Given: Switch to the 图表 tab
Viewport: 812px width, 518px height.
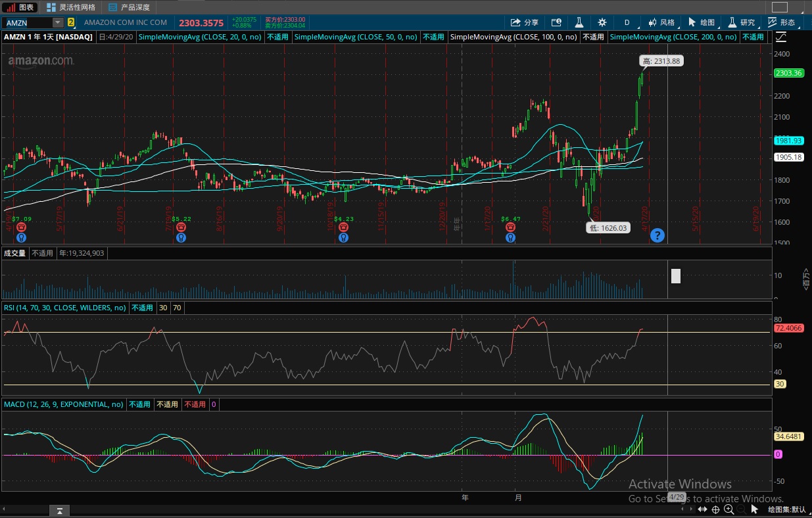Looking at the screenshot, I should (x=20, y=7).
